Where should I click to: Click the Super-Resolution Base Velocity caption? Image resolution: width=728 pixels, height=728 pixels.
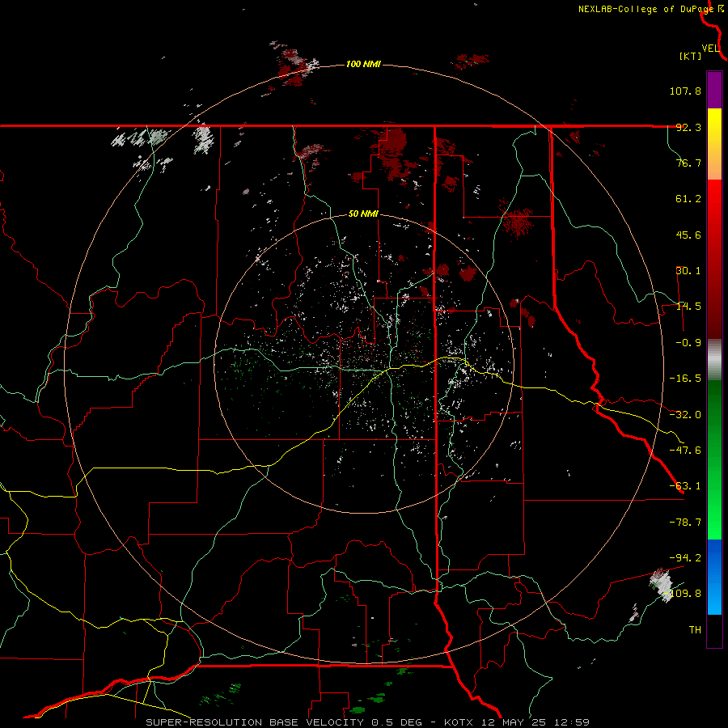(x=367, y=722)
